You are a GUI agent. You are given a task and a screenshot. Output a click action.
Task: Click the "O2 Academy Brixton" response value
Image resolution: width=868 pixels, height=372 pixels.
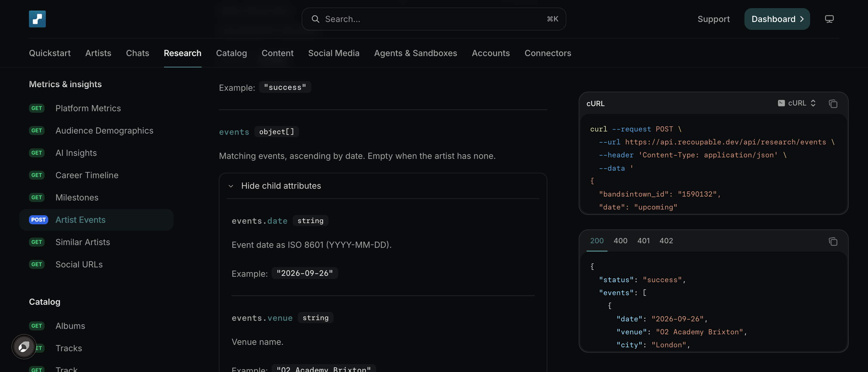699,332
